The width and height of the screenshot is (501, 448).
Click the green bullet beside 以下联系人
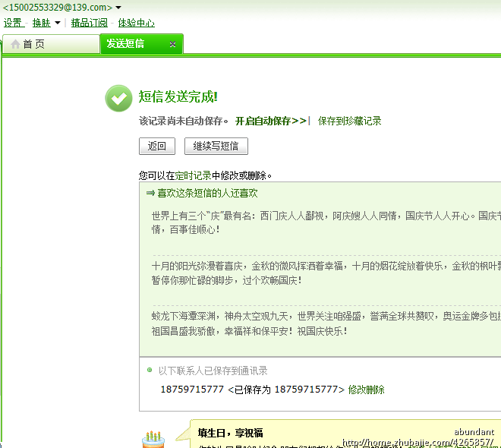(150, 370)
